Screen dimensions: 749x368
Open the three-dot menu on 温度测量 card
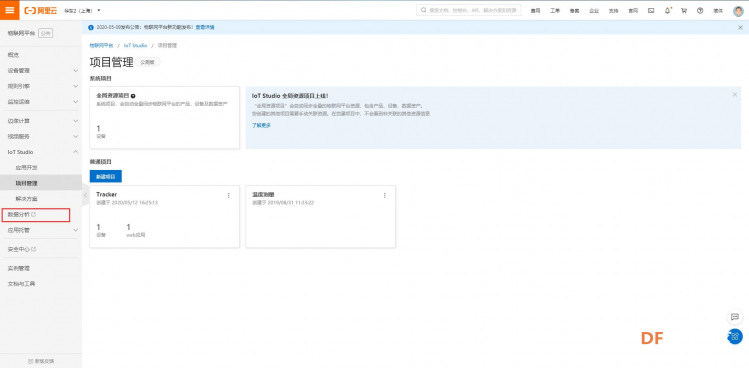385,195
